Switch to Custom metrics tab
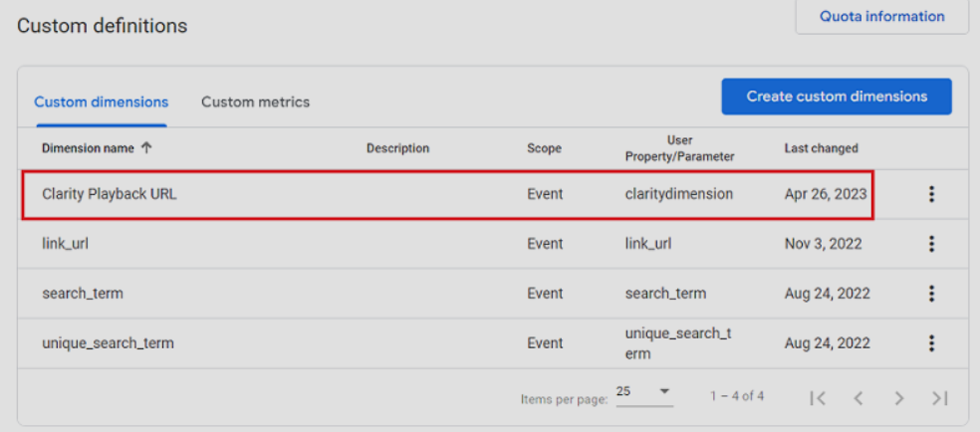980x432 pixels. pyautogui.click(x=255, y=102)
